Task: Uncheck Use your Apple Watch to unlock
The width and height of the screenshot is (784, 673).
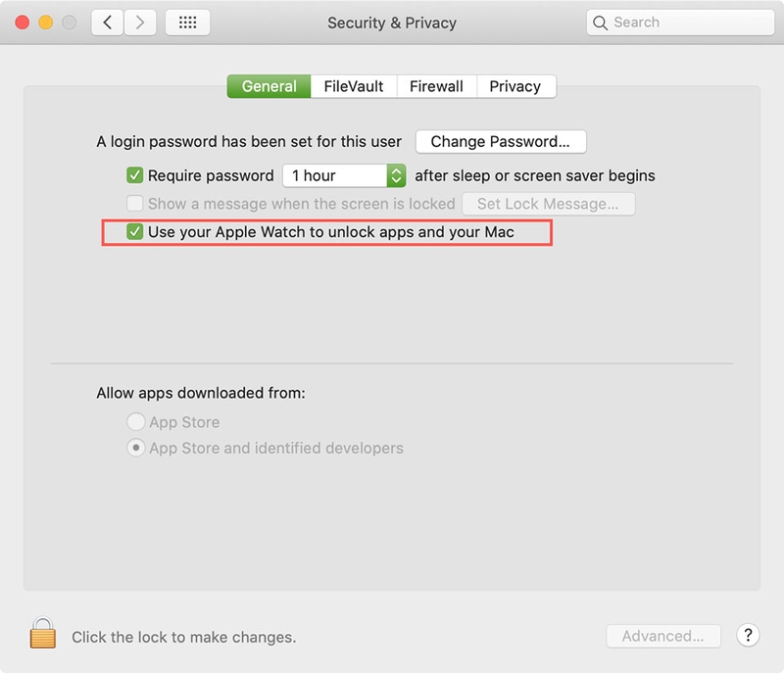Action: point(134,232)
